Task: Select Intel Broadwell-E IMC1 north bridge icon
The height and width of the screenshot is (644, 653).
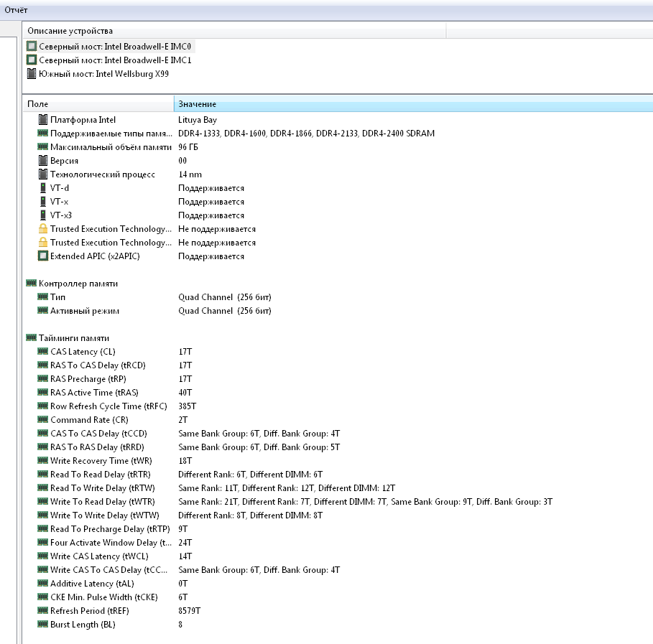Action: (x=32, y=60)
